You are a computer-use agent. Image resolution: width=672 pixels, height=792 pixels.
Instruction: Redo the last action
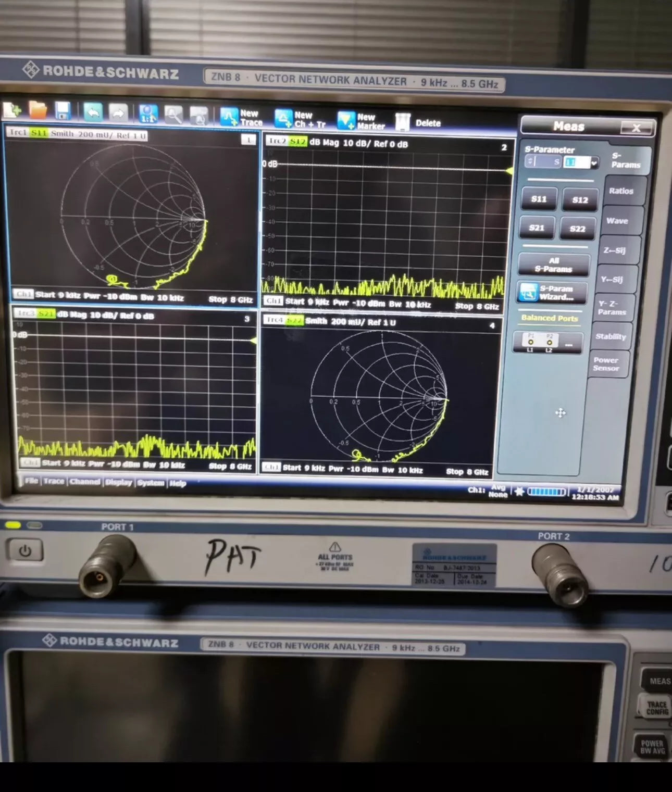tap(118, 113)
